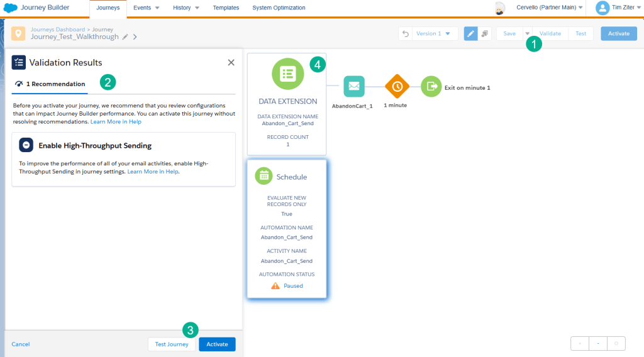Open the Templates tab
Image resolution: width=644 pixels, height=357 pixels.
(x=226, y=8)
